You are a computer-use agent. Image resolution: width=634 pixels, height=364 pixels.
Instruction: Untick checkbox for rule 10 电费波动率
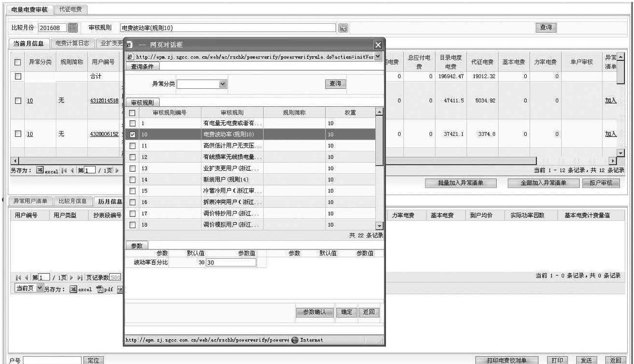(x=133, y=134)
